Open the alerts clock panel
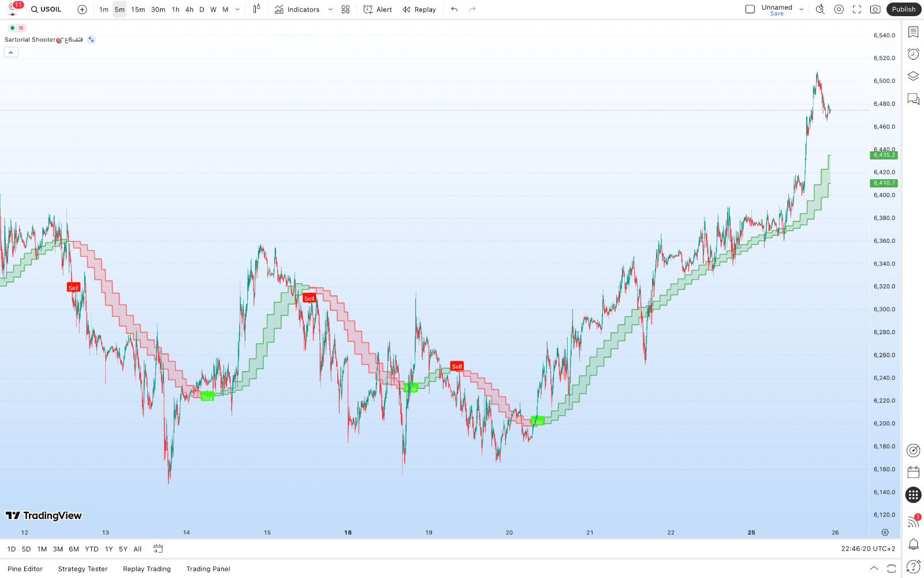This screenshot has height=578, width=924. point(913,54)
